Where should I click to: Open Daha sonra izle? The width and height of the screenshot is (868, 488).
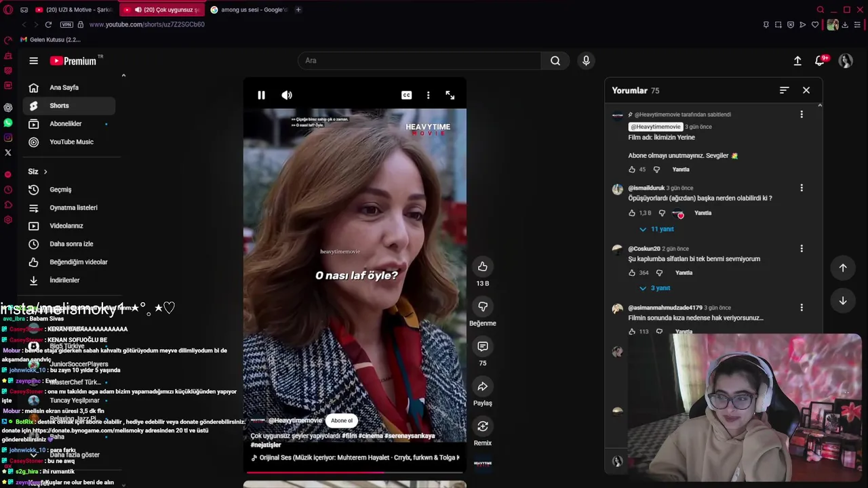pyautogui.click(x=69, y=244)
